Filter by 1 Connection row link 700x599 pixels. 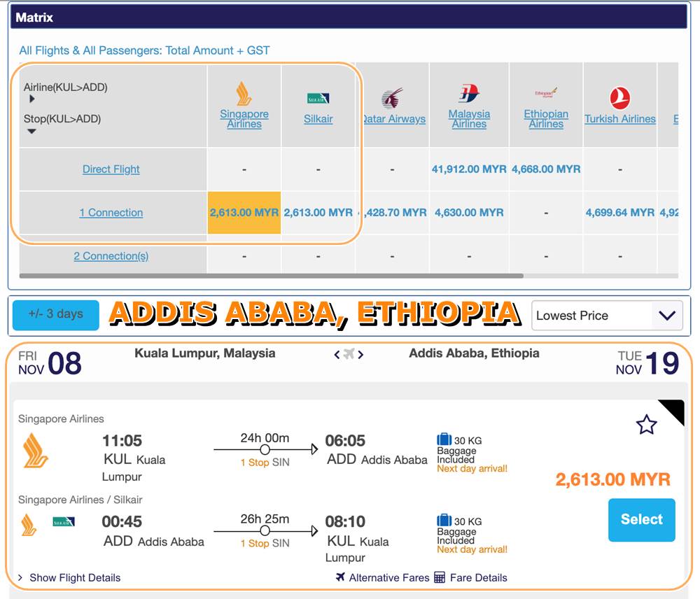click(x=111, y=213)
